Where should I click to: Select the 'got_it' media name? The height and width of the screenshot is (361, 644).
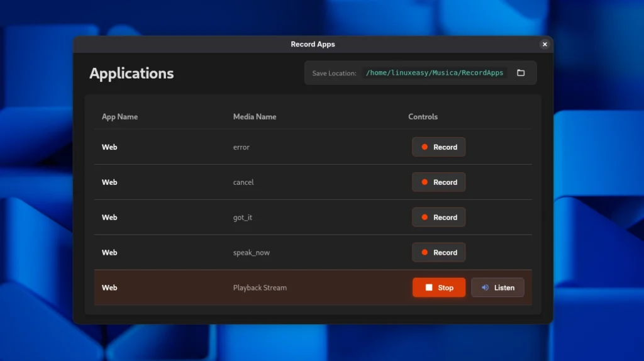(242, 217)
